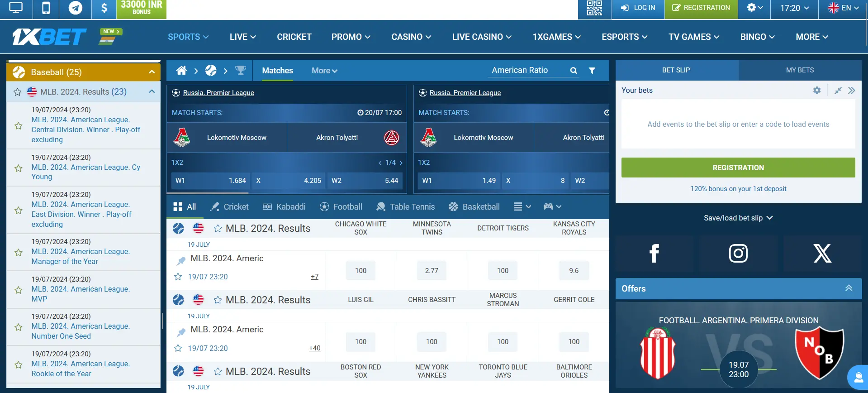This screenshot has width=868, height=393.
Task: Favorite the Manager of the Year entry
Action: coord(19,252)
